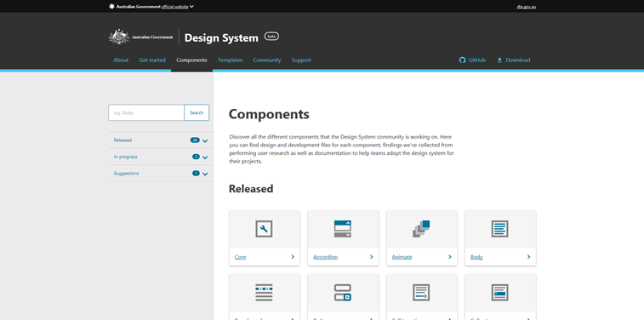Click the arrow on the Animate card
Image resolution: width=644 pixels, height=320 pixels.
[450, 257]
